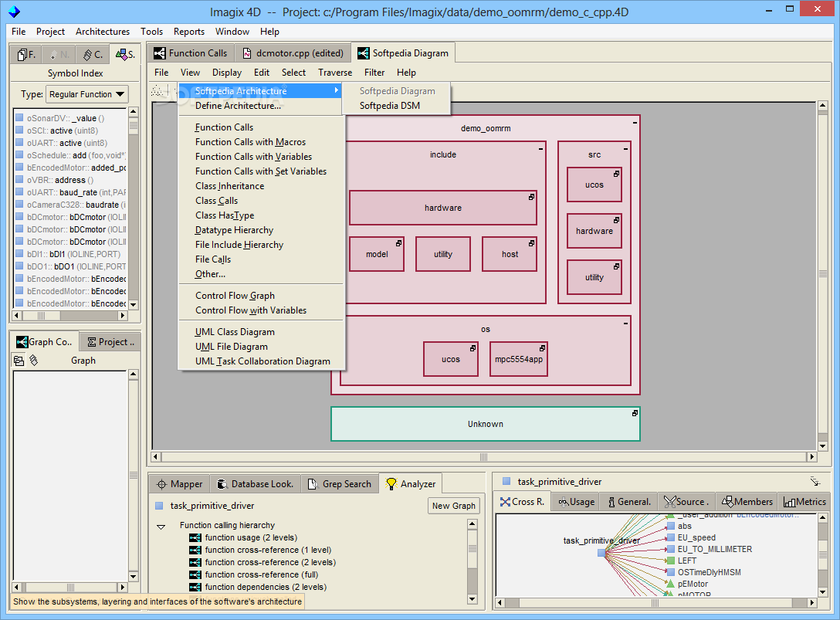Expand the hardware subsystem inside include
Screen dimensions: 840x620
point(531,197)
